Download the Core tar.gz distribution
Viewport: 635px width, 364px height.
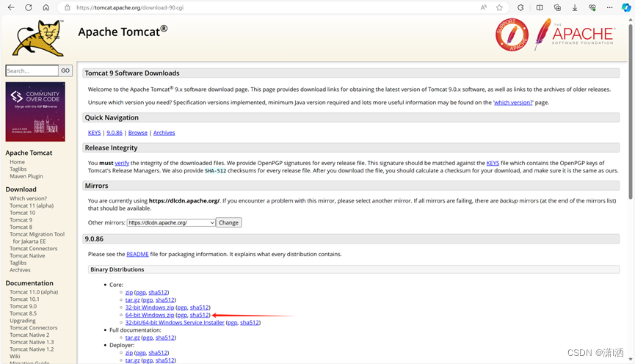coord(132,300)
